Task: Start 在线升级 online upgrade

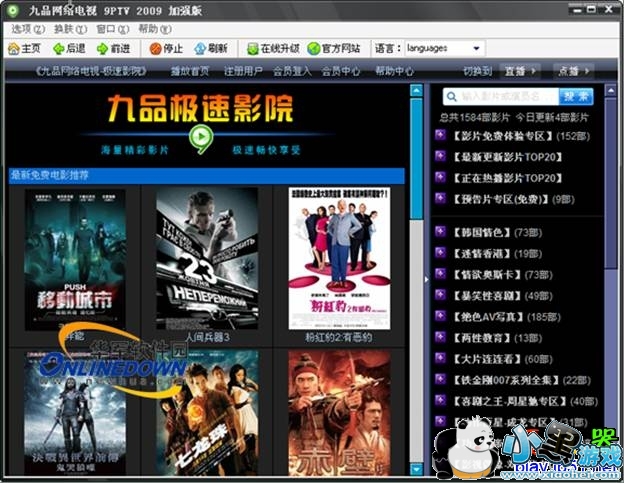Action: pos(273,49)
